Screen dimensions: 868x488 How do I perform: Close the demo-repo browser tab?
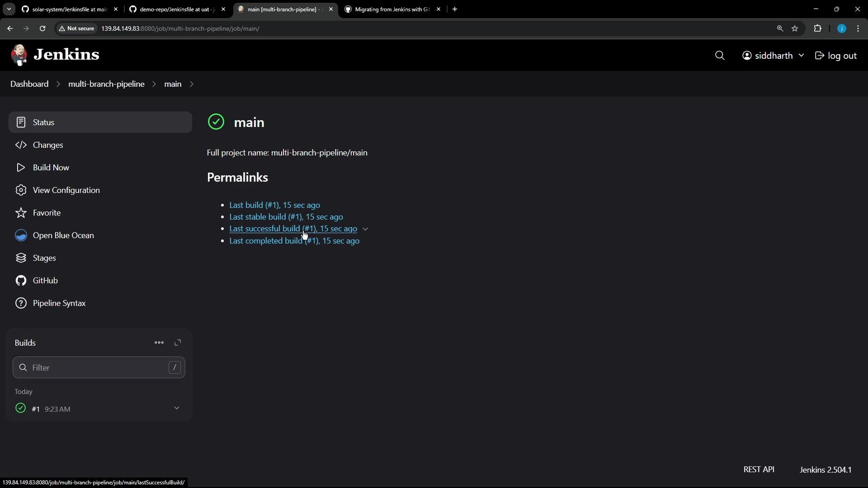coord(223,9)
